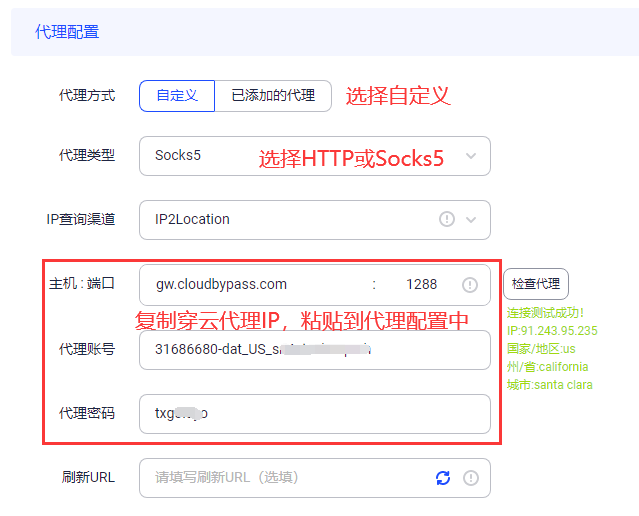
Task: Focus the 代理账号 input field
Action: coord(314,350)
